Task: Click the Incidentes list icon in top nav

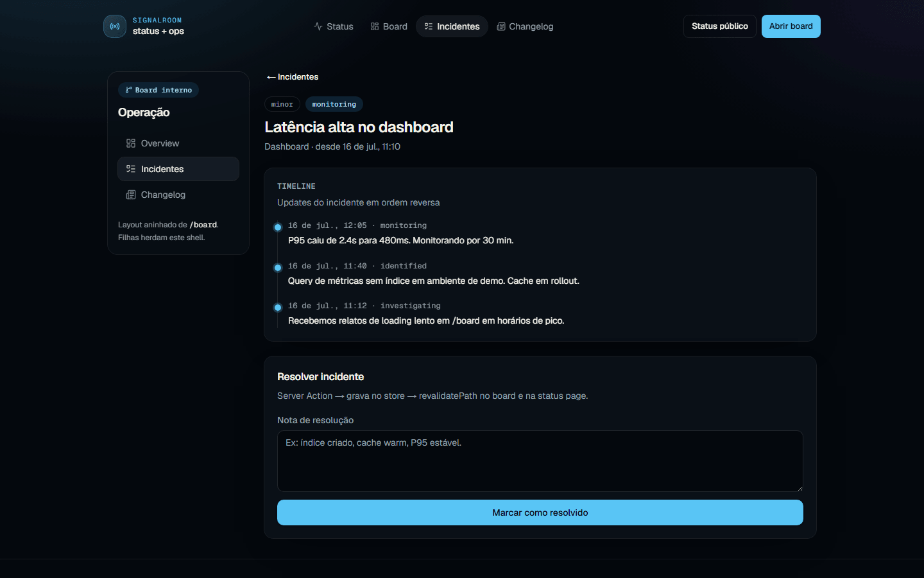Action: coord(429,26)
